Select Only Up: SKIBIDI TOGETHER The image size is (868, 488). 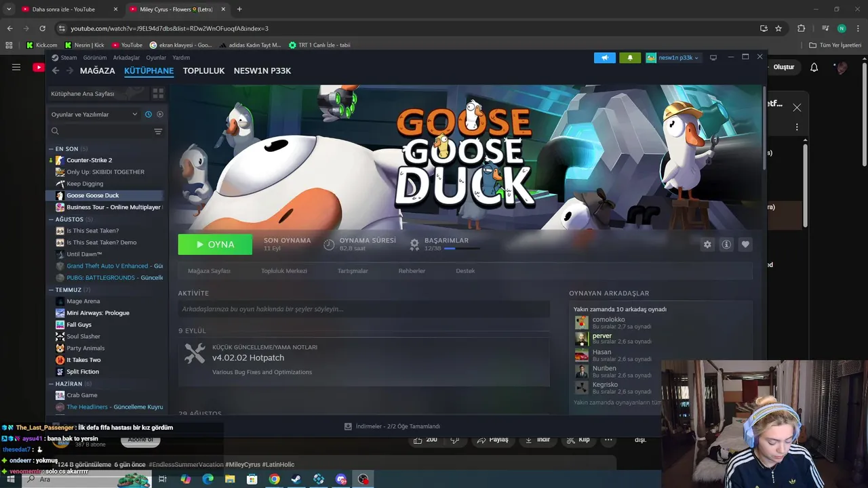coord(105,172)
